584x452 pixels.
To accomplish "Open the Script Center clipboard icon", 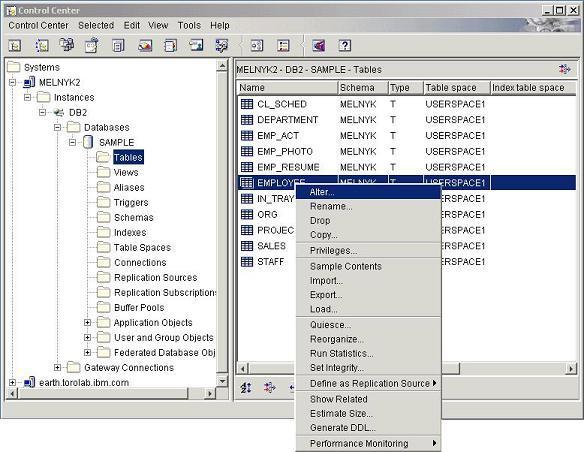I will 92,45.
